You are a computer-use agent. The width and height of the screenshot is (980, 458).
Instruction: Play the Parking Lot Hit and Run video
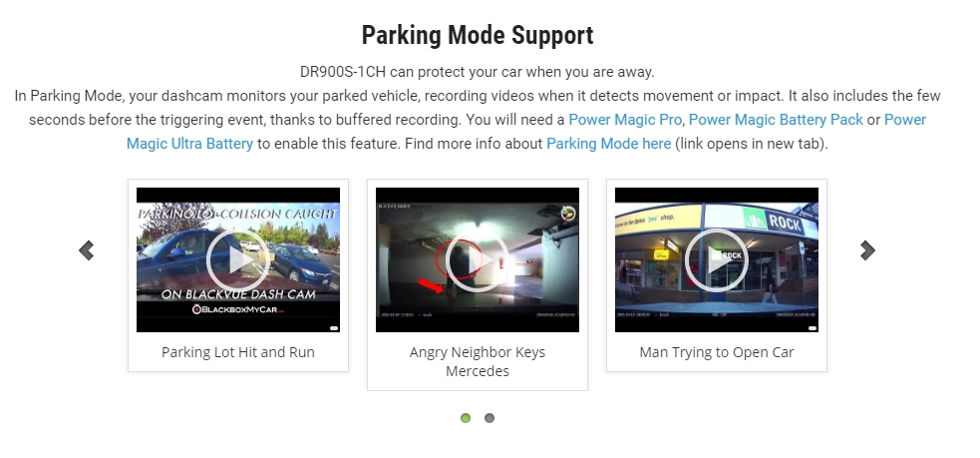[x=238, y=259]
